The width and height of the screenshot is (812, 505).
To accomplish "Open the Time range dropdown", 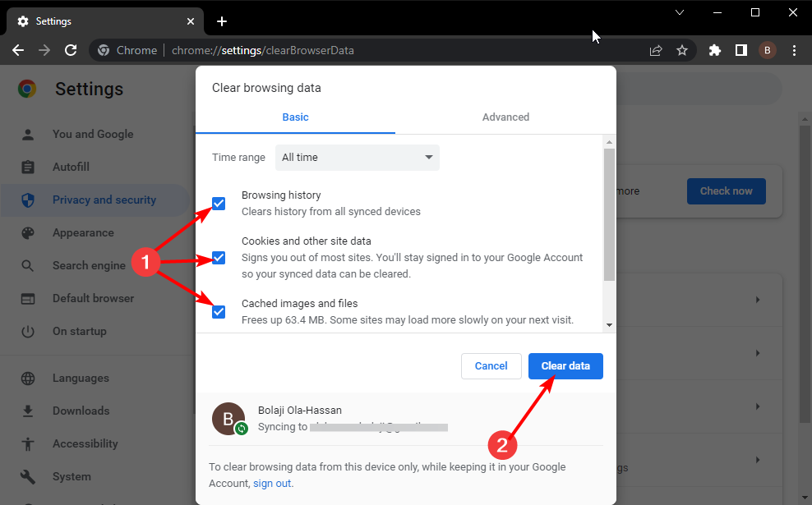I will tap(358, 158).
